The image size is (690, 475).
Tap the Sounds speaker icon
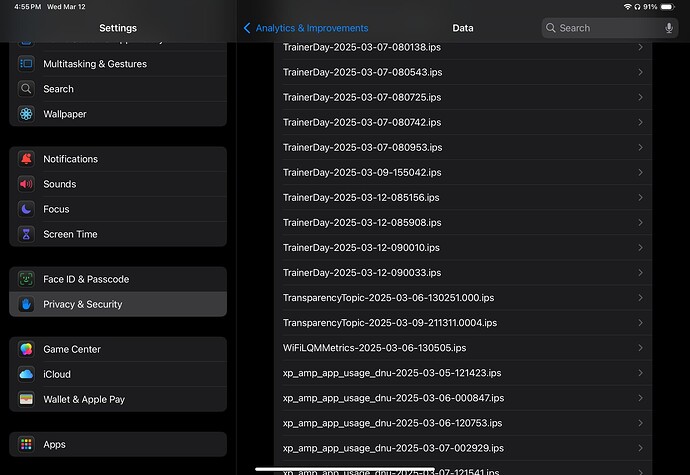(26, 184)
